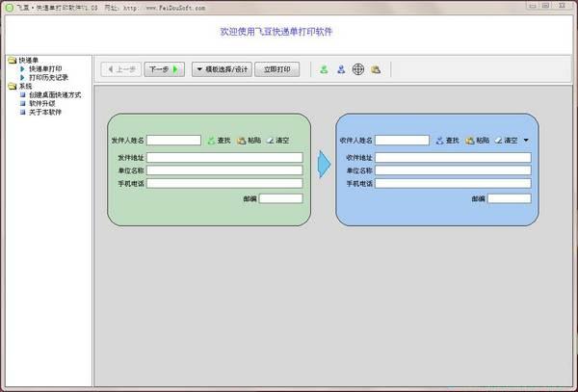Click the 欢迎使用飞豆快递单打印软件 heading

[x=276, y=32]
